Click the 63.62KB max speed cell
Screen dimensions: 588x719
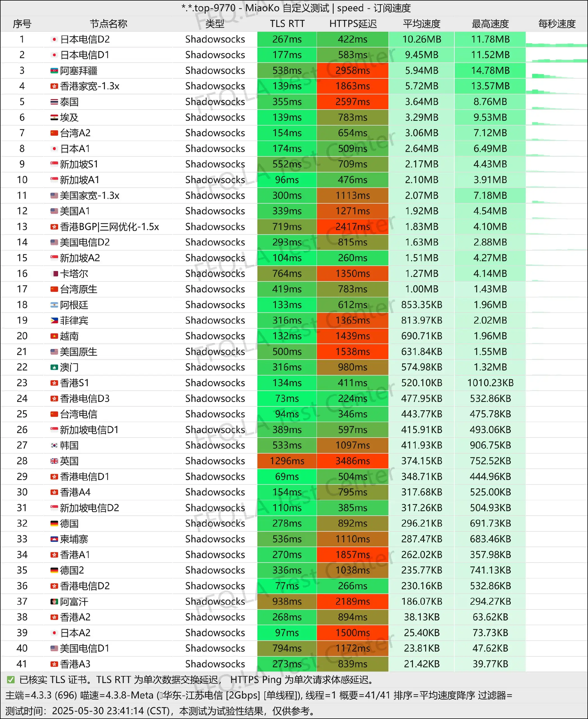click(x=490, y=617)
